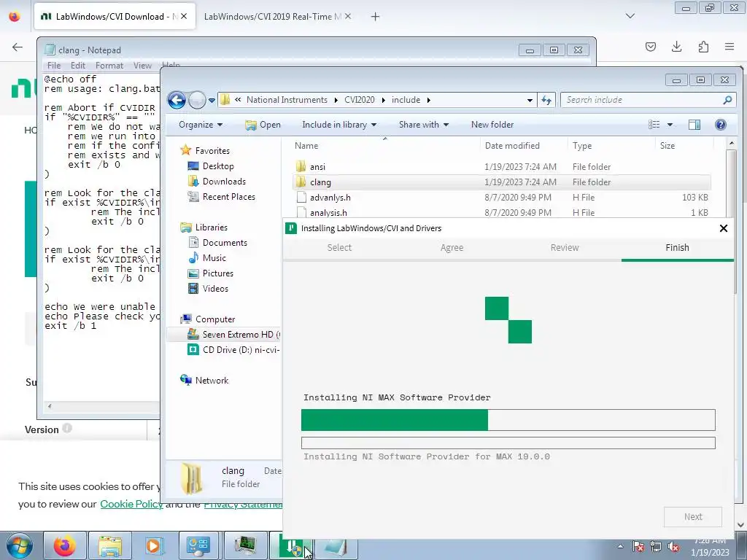
Task: Expand the Include in library dropdown
Action: (339, 125)
